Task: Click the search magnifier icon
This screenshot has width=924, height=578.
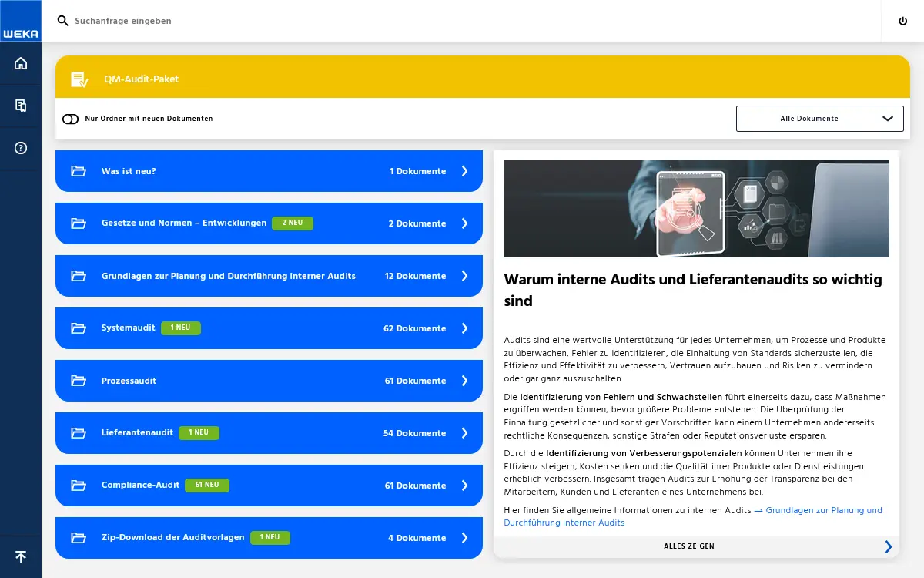Action: pyautogui.click(x=62, y=21)
